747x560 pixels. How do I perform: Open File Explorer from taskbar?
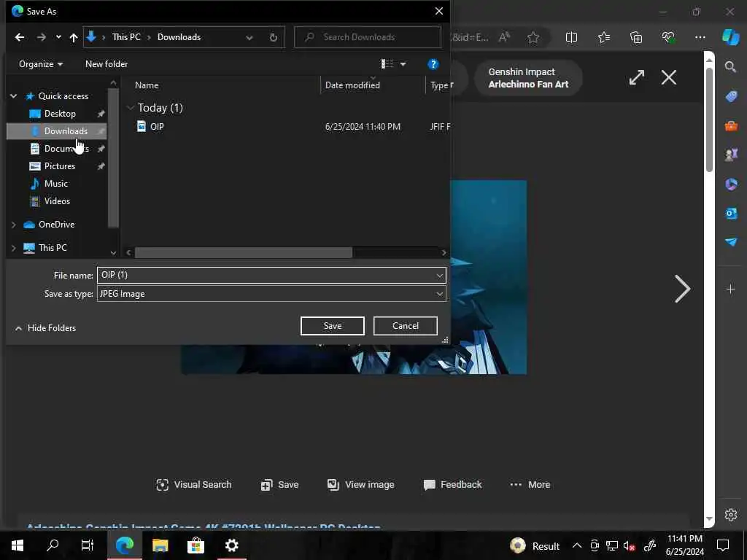(160, 545)
